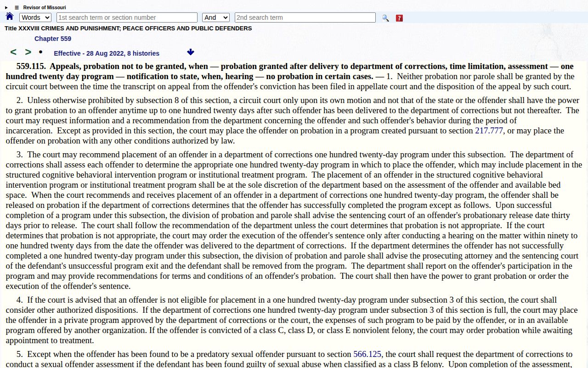The height and width of the screenshot is (368, 588).
Task: Click the magnifying glass search icon
Action: 385,18
